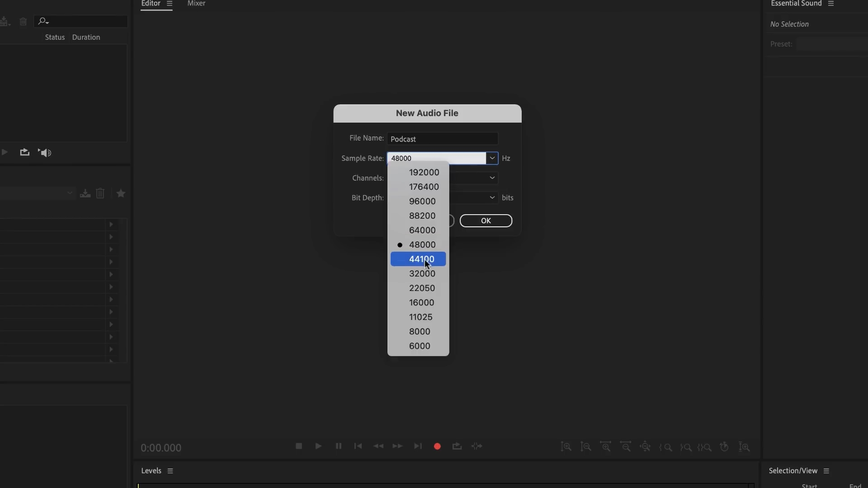The height and width of the screenshot is (488, 868).
Task: Toggle Auto-Play speaker icon in Files panel
Action: (x=45, y=153)
